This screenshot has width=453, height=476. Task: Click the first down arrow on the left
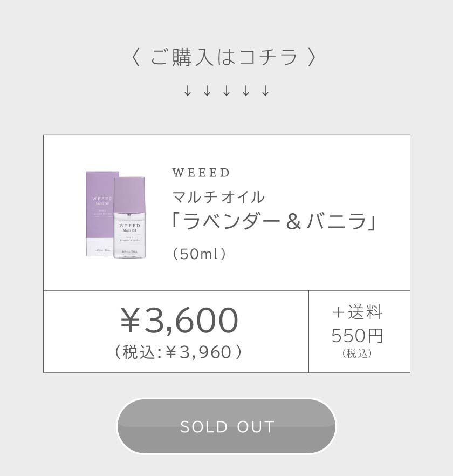tap(188, 91)
